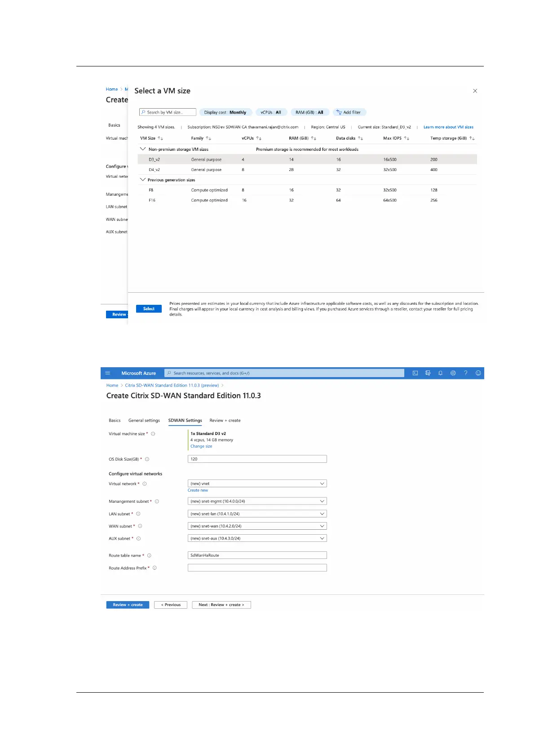This screenshot has width=535, height=756.
Task: Close the Select a VM size panel
Action: click(x=475, y=91)
